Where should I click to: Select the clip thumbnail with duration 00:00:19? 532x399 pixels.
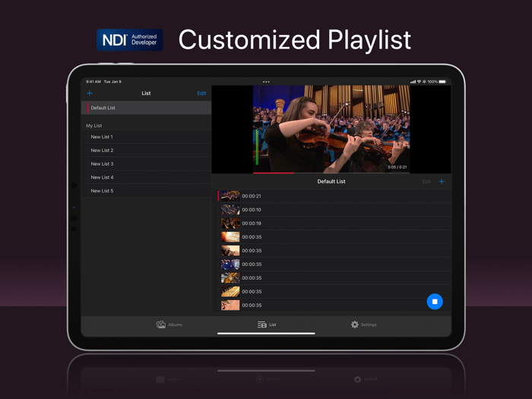click(x=230, y=223)
